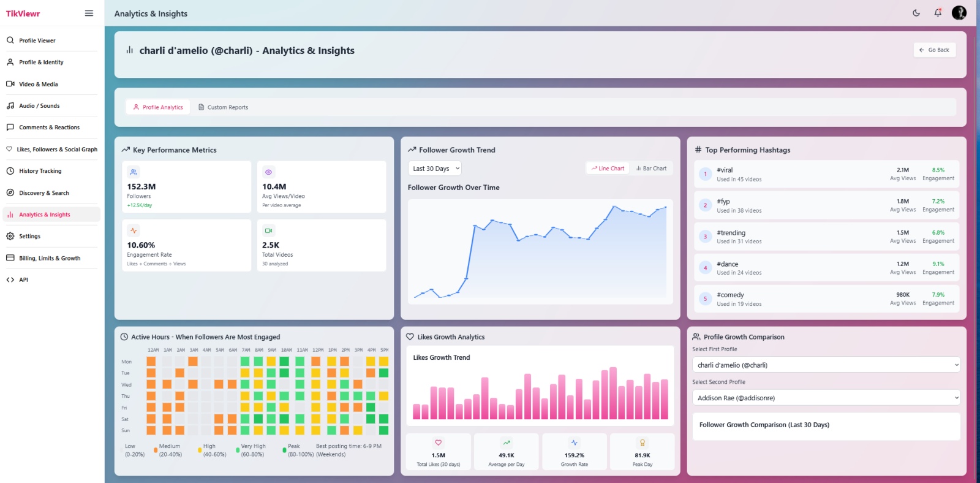The image size is (980, 483).
Task: Open the notifications bell
Action: (938, 13)
